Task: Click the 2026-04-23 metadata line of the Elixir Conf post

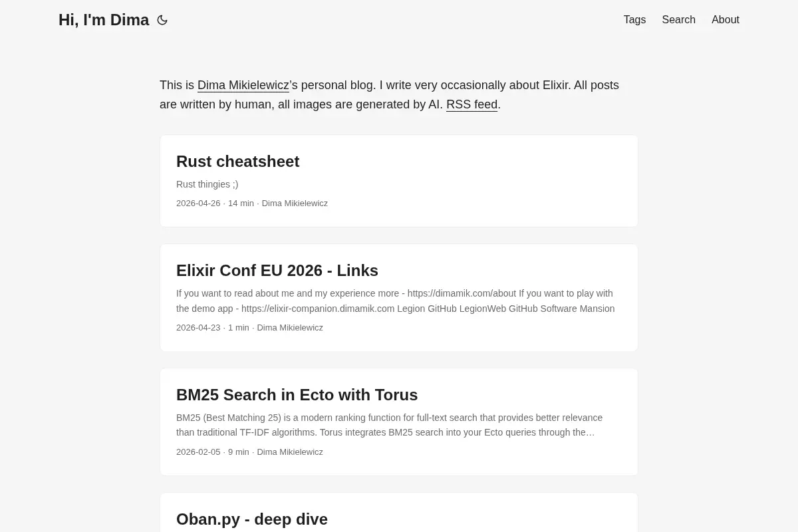Action: click(x=249, y=328)
